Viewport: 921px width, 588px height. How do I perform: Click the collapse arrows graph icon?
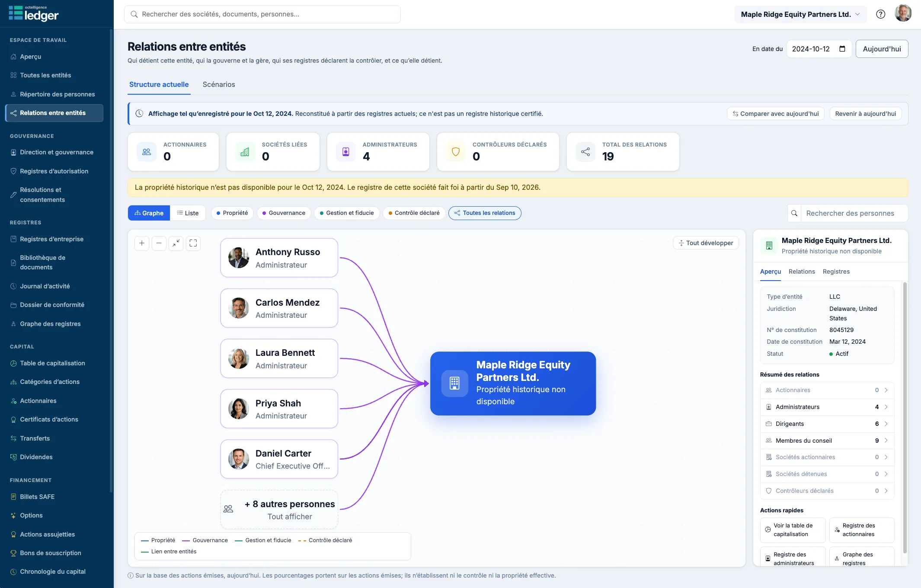click(176, 243)
